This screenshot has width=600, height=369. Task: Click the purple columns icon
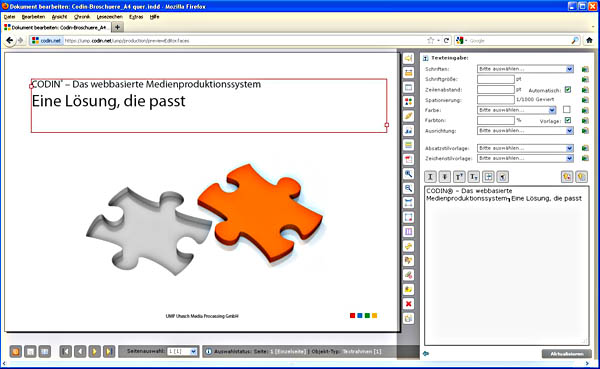coord(409,232)
